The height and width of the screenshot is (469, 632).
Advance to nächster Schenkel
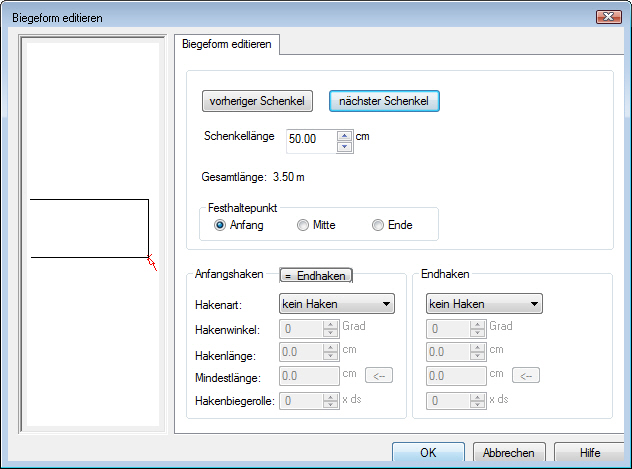384,101
